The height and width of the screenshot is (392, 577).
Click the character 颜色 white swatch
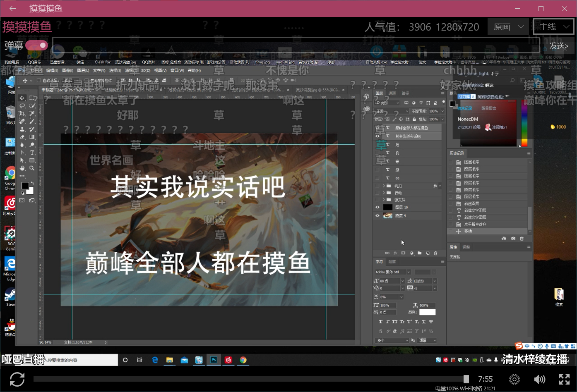[x=427, y=312]
